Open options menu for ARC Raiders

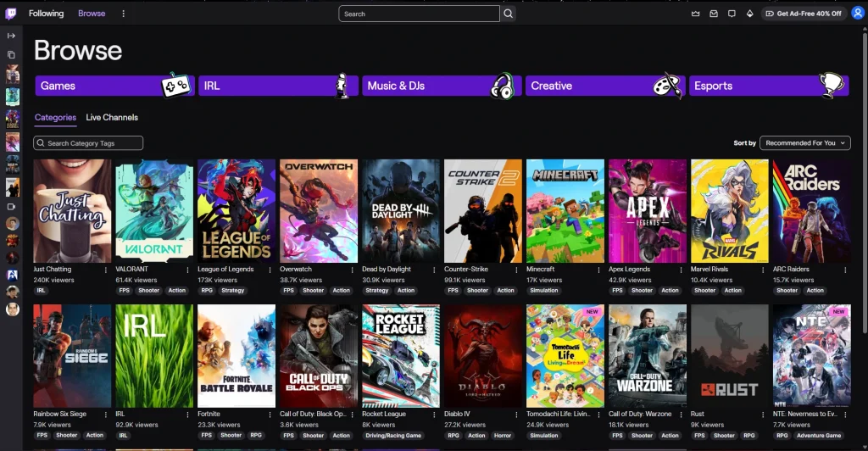click(x=845, y=270)
